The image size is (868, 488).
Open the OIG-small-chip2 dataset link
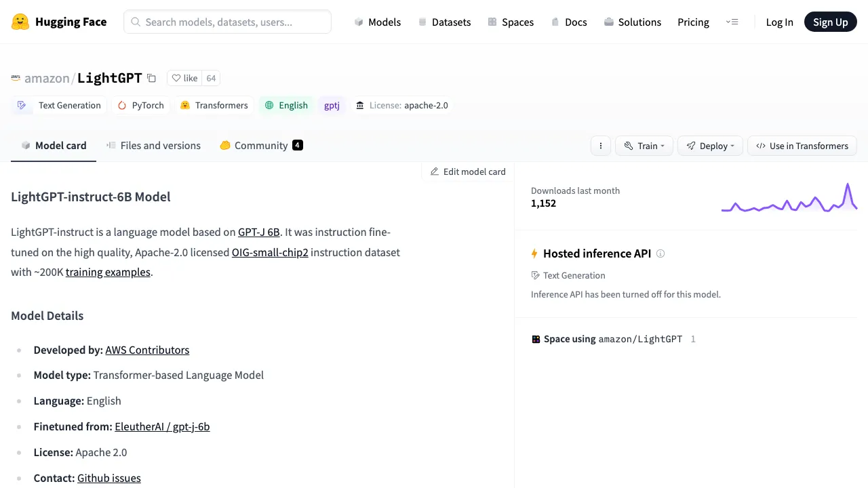tap(270, 252)
